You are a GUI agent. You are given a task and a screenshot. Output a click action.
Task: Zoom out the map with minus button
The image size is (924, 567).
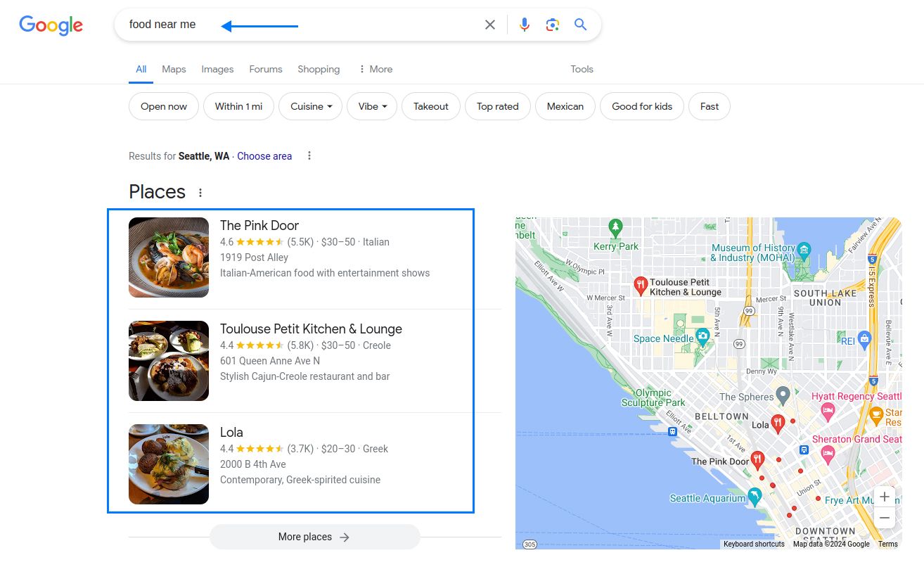(x=885, y=518)
